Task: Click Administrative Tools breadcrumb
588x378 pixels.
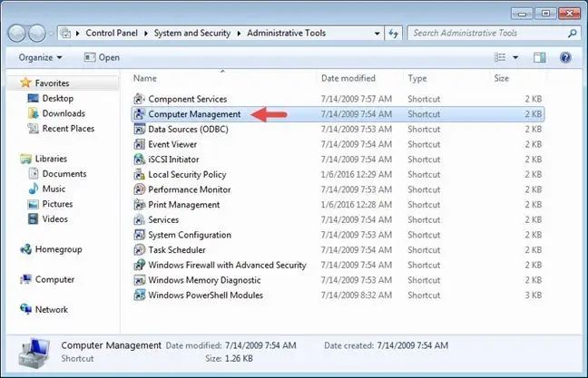Action: 286,33
